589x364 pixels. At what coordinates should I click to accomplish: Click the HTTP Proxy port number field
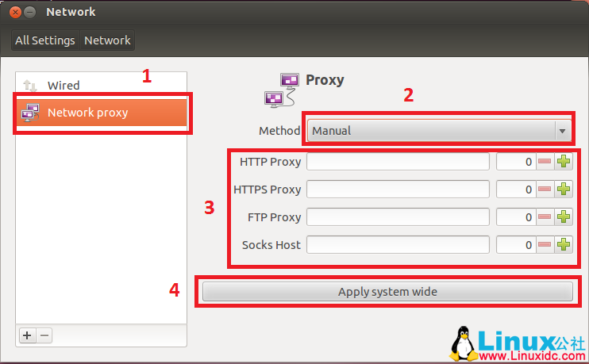[516, 162]
